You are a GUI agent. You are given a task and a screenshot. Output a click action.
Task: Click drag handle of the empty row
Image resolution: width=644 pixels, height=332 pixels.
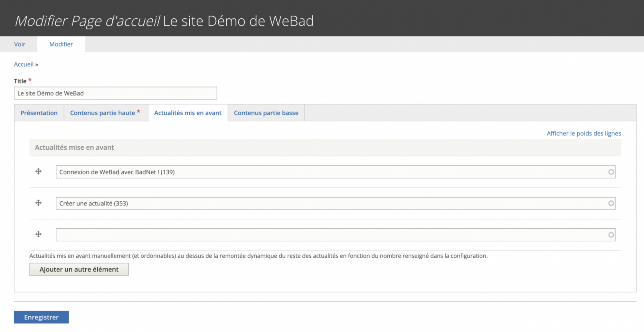38,234
